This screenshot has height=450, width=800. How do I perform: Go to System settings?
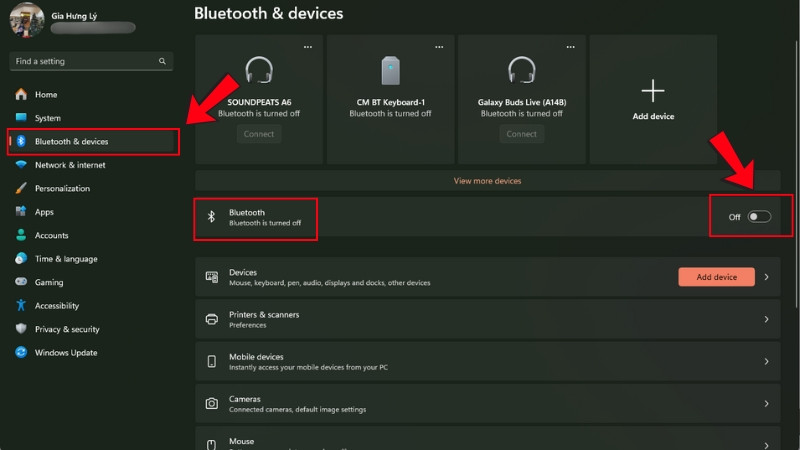pos(91,118)
